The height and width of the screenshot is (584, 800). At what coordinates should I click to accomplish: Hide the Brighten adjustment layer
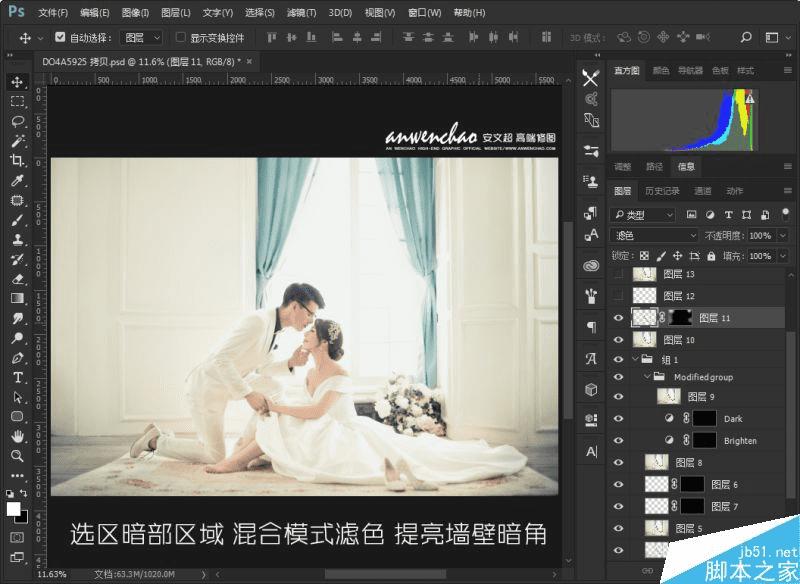pos(618,440)
